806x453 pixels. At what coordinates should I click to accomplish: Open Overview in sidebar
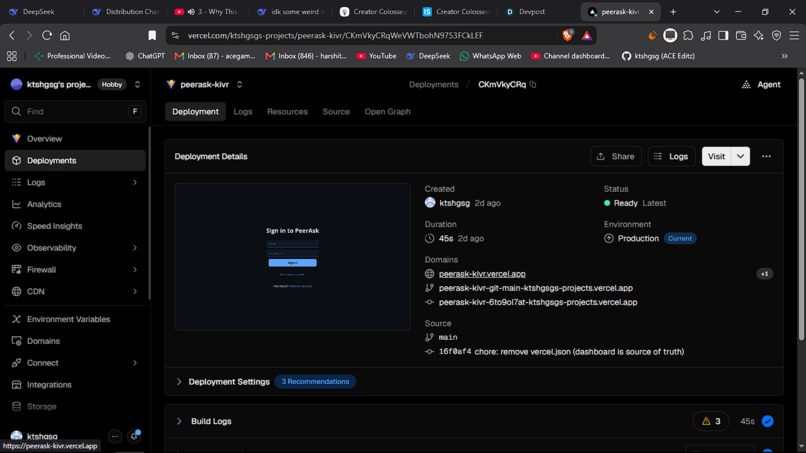pyautogui.click(x=75, y=138)
